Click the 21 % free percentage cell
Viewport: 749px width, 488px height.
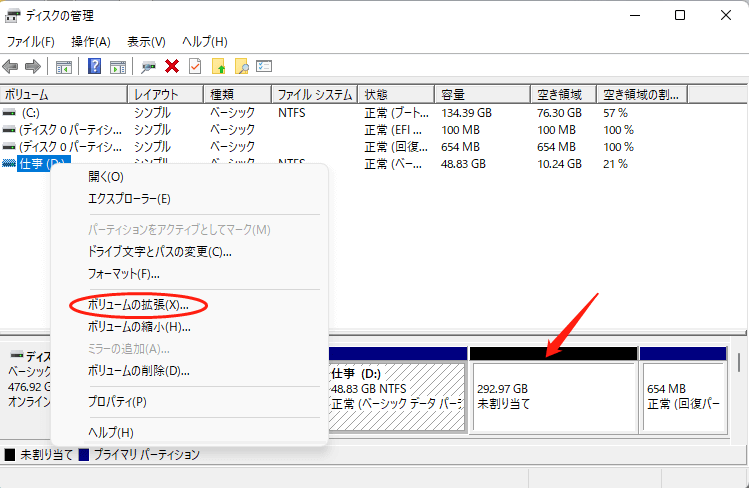pyautogui.click(x=615, y=164)
